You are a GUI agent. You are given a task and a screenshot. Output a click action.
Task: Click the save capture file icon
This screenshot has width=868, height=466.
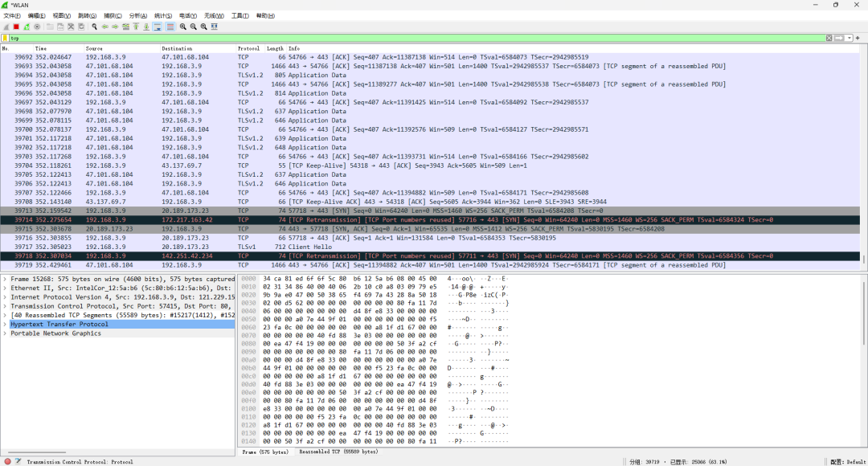pyautogui.click(x=60, y=27)
